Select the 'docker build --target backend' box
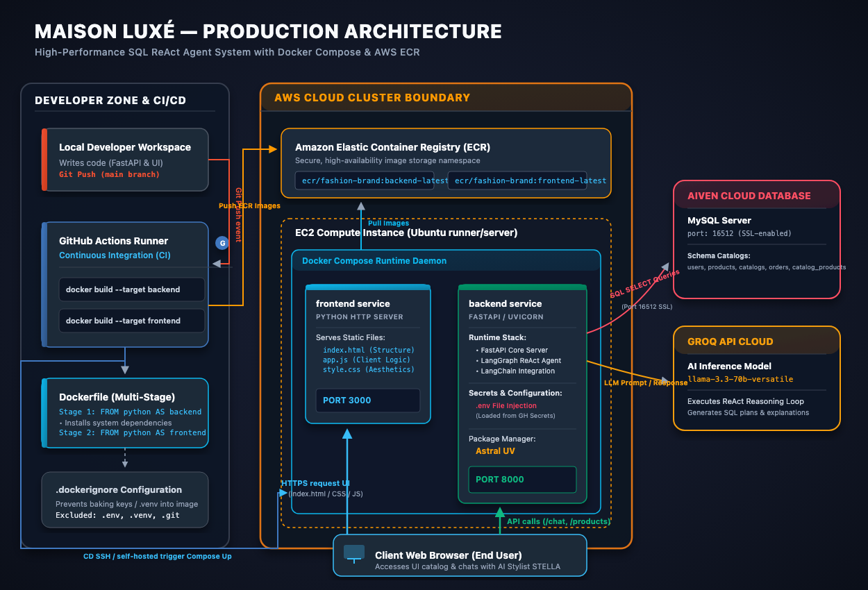Image resolution: width=868 pixels, height=590 pixels. tap(132, 289)
